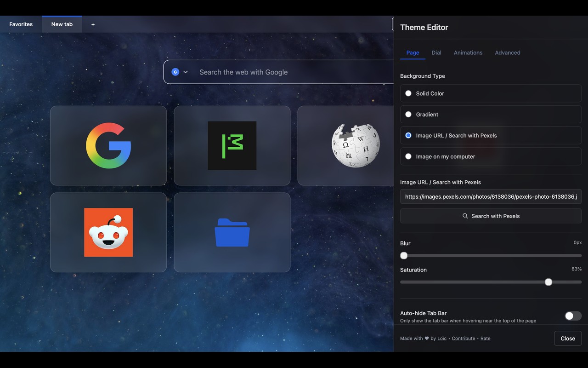Switch to the Advanced tab
Screen dimensions: 588x368
[x=508, y=52]
